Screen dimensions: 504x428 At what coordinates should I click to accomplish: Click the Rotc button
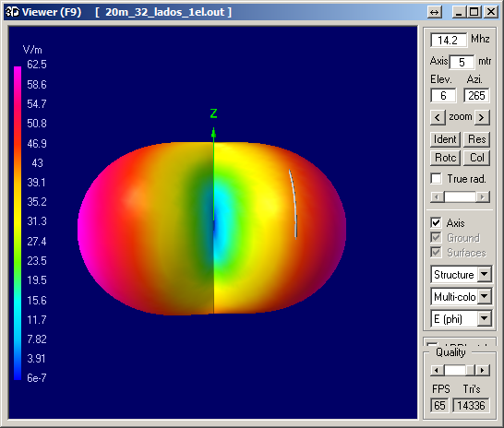pyautogui.click(x=445, y=158)
